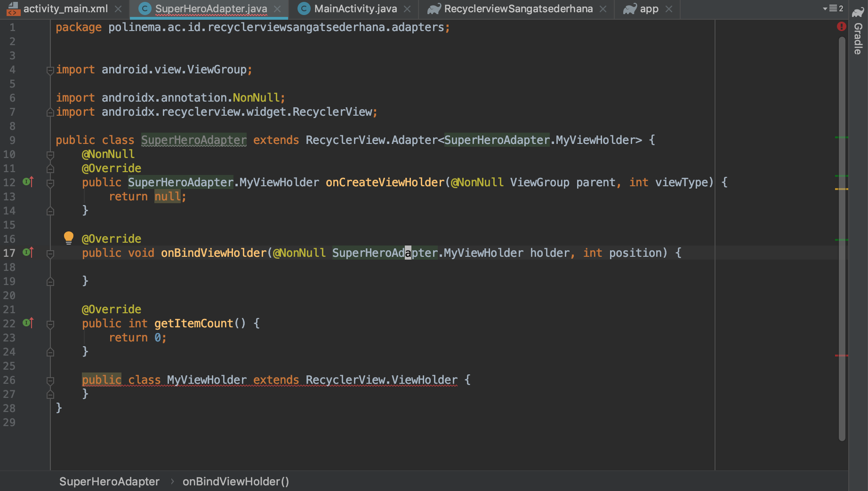Open the Gradle tool window
Image resolution: width=868 pixels, height=491 pixels.
[858, 32]
